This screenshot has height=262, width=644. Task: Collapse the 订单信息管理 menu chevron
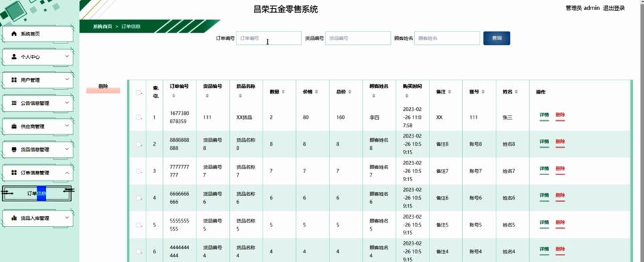[67, 172]
